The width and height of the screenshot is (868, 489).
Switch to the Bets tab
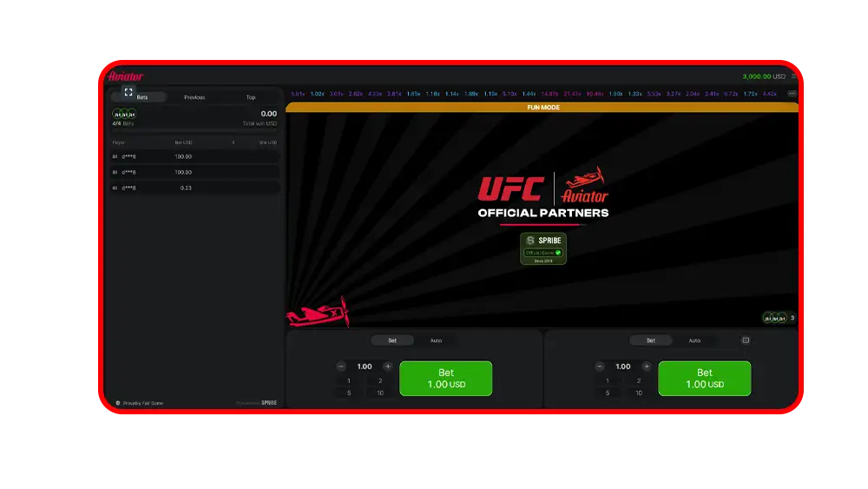click(x=142, y=97)
